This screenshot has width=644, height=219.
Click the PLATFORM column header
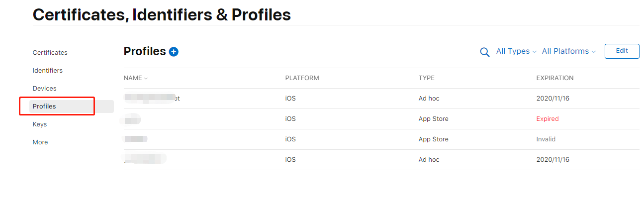[x=302, y=78]
